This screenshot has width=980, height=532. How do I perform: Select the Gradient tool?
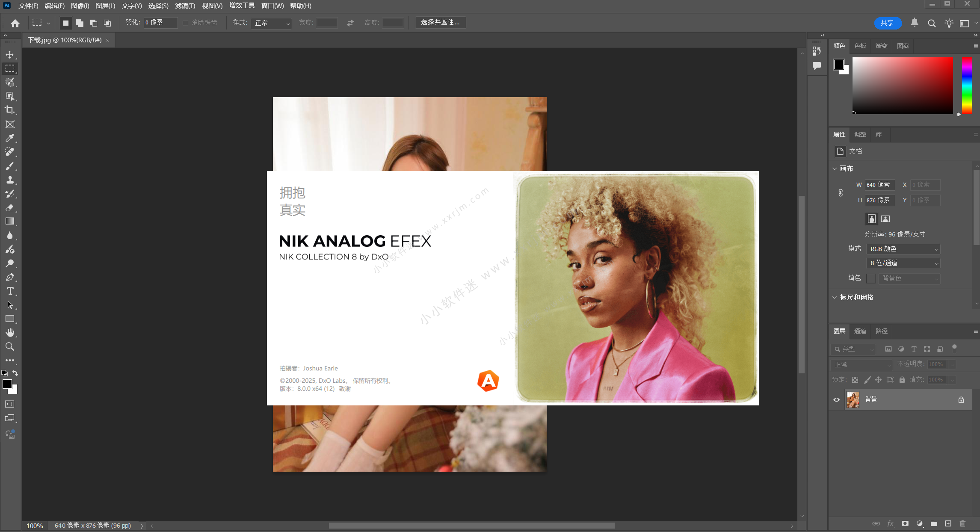point(10,222)
